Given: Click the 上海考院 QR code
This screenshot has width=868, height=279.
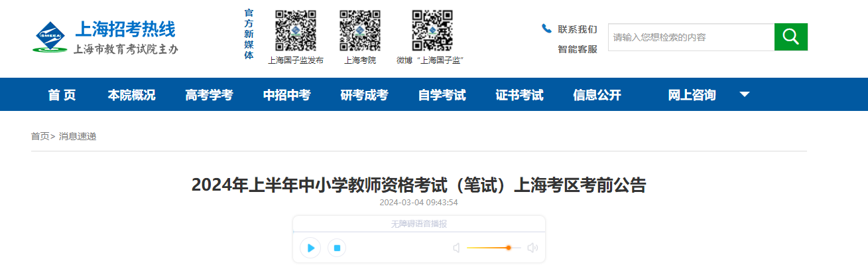Looking at the screenshot, I should 360,31.
